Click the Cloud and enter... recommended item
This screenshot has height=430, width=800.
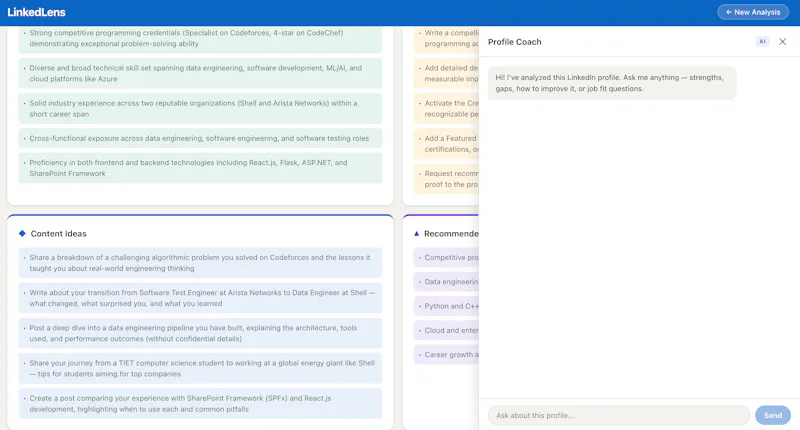[x=446, y=331]
